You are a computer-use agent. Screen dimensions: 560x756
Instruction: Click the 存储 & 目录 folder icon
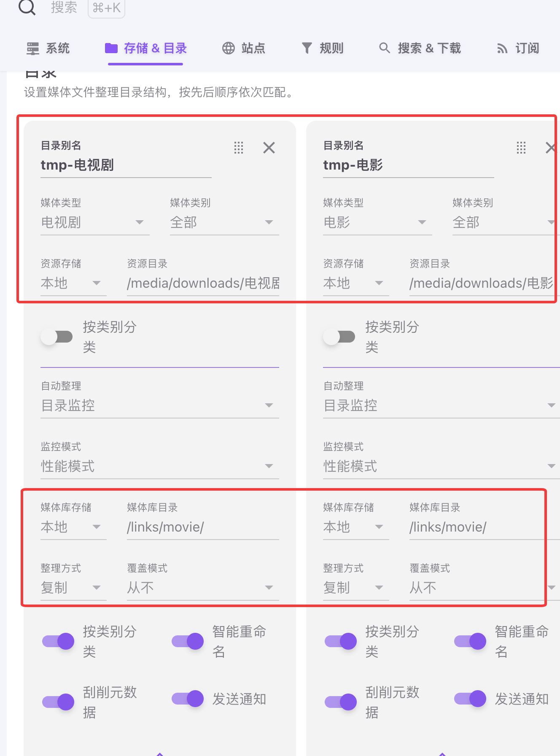111,49
